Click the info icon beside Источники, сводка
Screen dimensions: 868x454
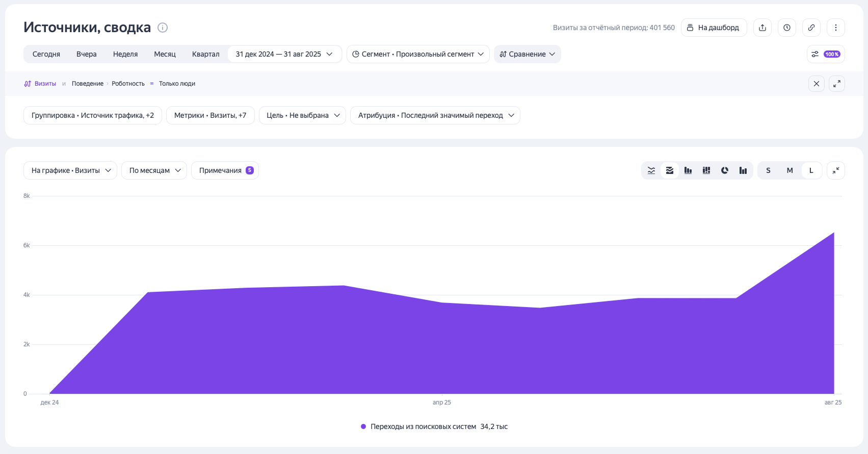pyautogui.click(x=163, y=28)
